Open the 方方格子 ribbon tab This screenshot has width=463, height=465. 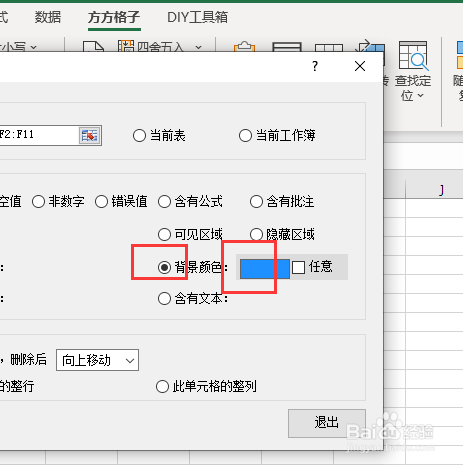point(114,17)
